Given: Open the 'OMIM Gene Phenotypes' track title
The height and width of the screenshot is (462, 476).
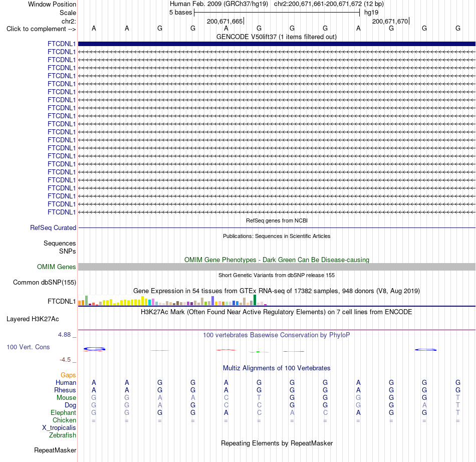Looking at the screenshot, I should click(x=277, y=260).
